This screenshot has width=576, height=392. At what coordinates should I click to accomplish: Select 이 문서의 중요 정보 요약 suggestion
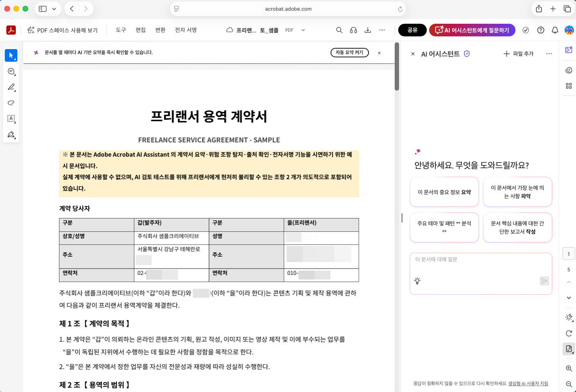pyautogui.click(x=444, y=192)
